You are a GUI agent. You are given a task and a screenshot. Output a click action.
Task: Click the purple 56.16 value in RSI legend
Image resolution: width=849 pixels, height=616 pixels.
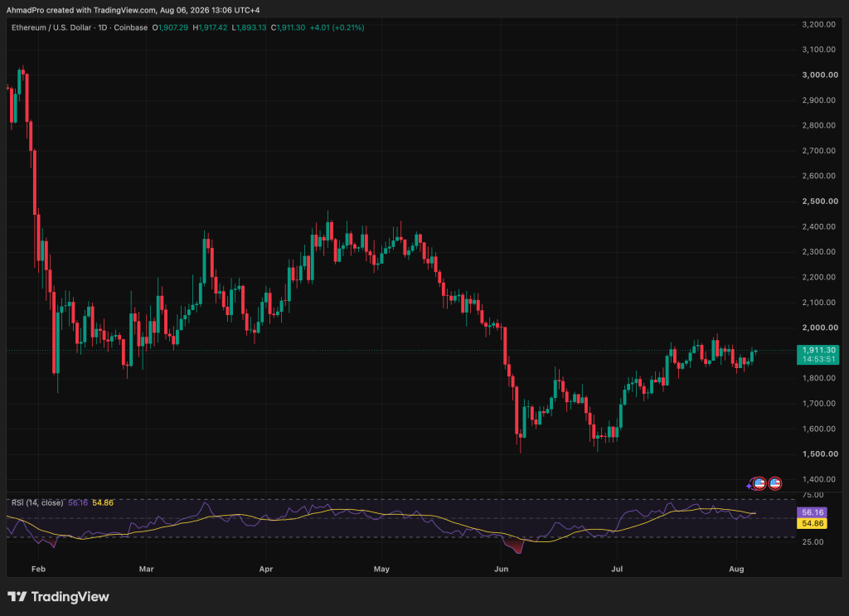(78, 503)
